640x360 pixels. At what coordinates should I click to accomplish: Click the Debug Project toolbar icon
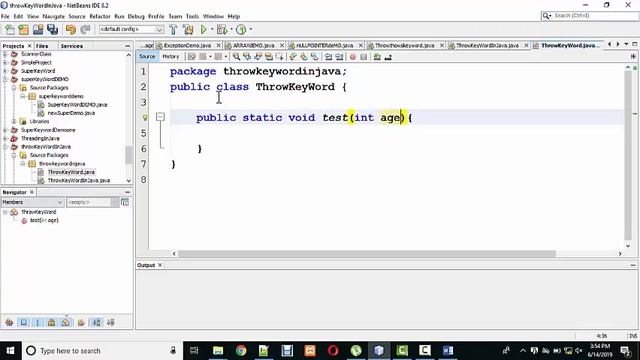[222, 29]
